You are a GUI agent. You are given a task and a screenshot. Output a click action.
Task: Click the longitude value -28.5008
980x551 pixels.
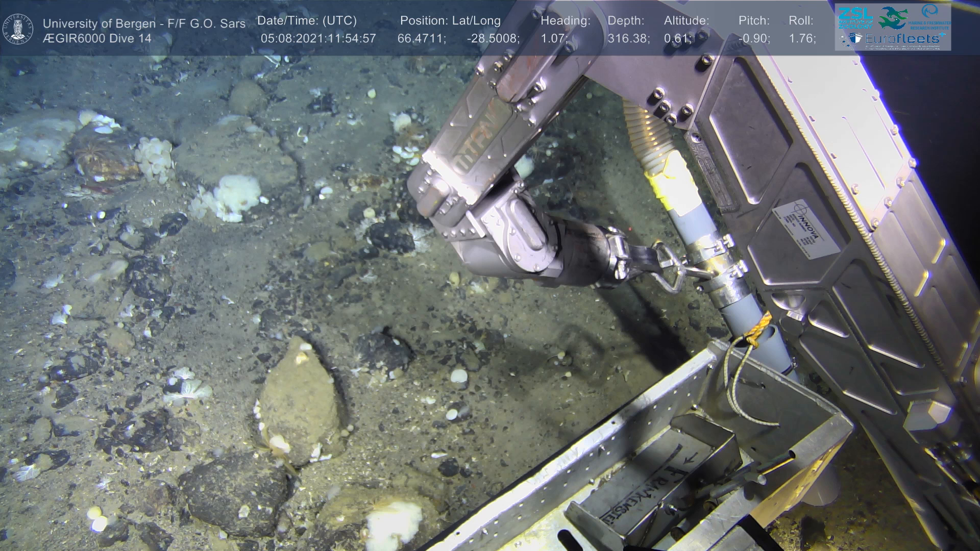click(x=493, y=39)
